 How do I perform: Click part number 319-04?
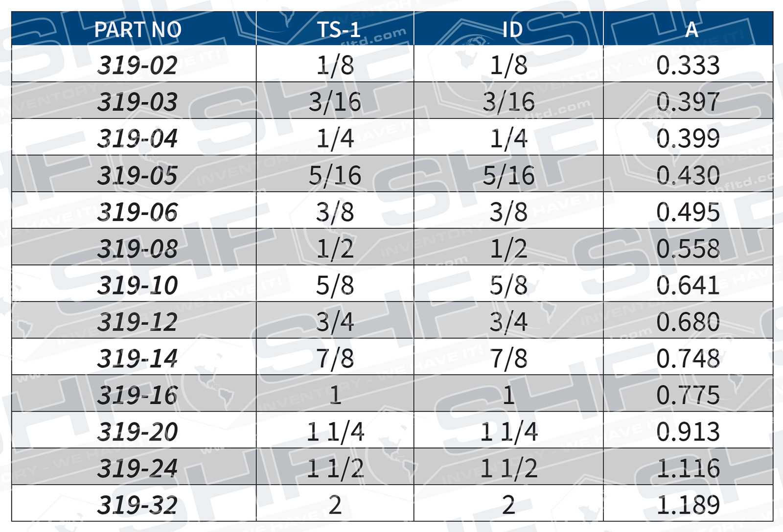point(138,139)
